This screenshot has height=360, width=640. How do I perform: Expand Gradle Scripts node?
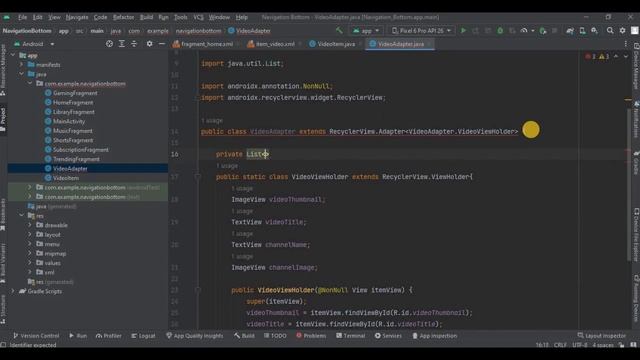click(x=13, y=291)
